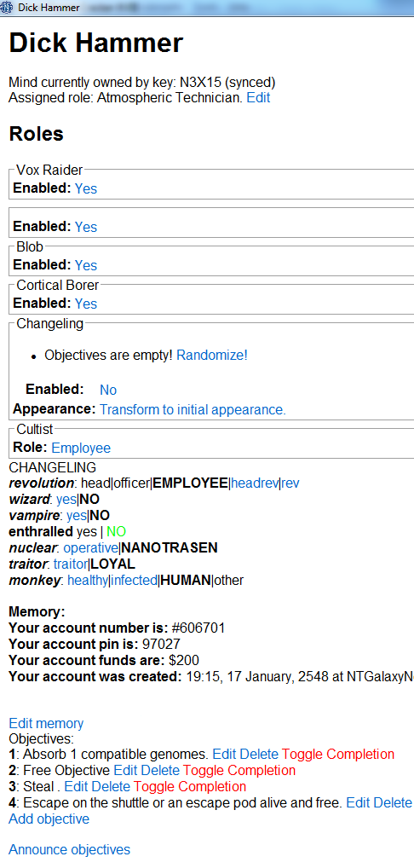Toggle Cortical Borer Enabled Yes
The width and height of the screenshot is (414, 868).
[x=86, y=304]
